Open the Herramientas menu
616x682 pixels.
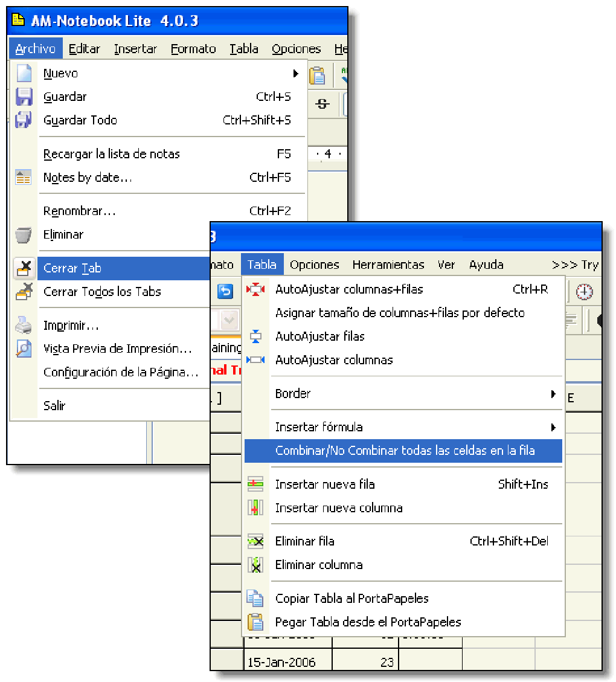pyautogui.click(x=389, y=265)
